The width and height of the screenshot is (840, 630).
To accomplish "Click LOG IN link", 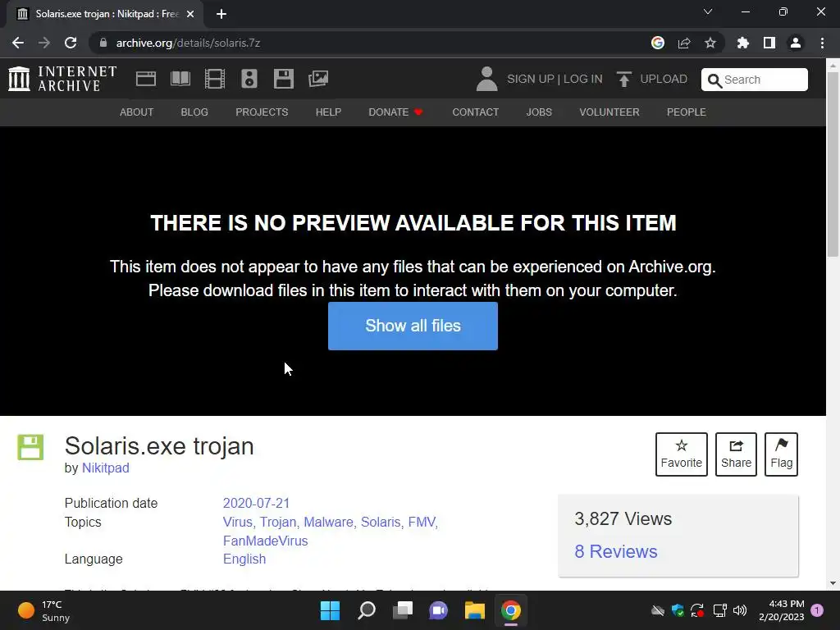I will click(583, 79).
